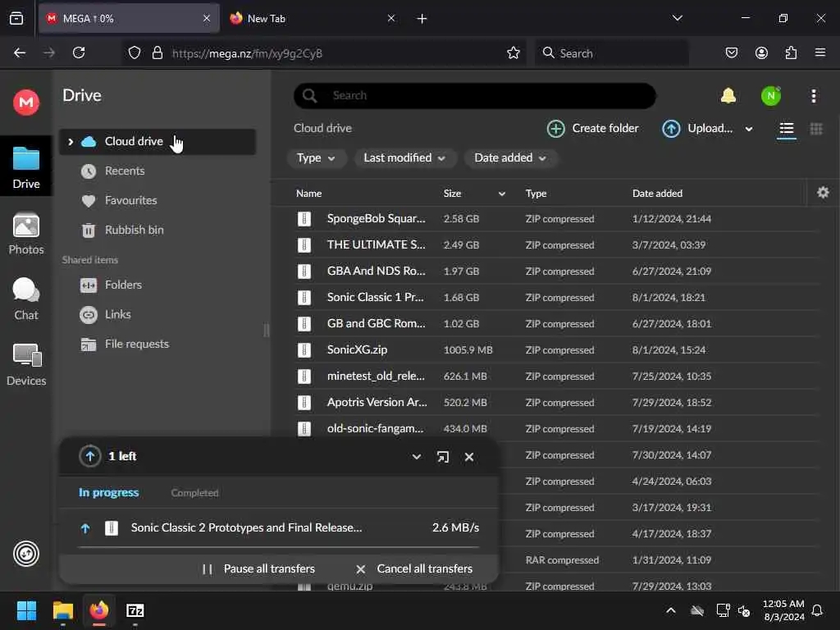
Task: Open the Devices section in sidebar
Action: tap(26, 365)
